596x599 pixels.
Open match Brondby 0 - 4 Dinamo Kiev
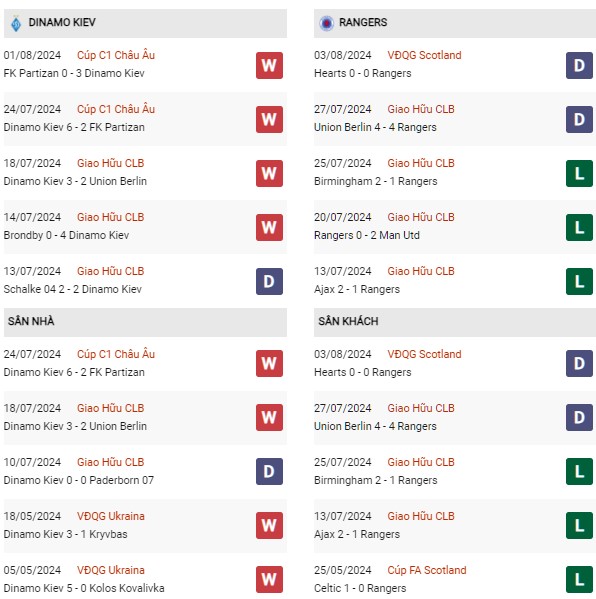(66, 235)
